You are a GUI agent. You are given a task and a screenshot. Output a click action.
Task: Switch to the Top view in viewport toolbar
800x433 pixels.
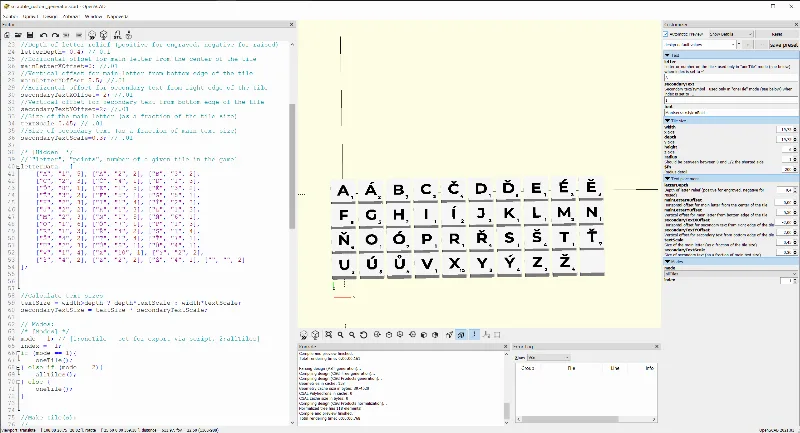(389, 335)
